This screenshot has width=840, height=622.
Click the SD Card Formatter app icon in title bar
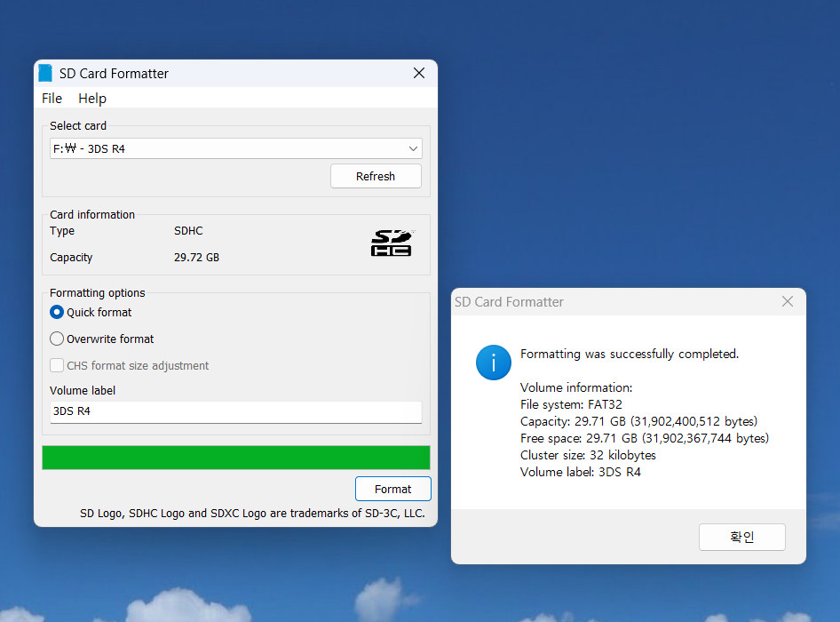pyautogui.click(x=45, y=74)
